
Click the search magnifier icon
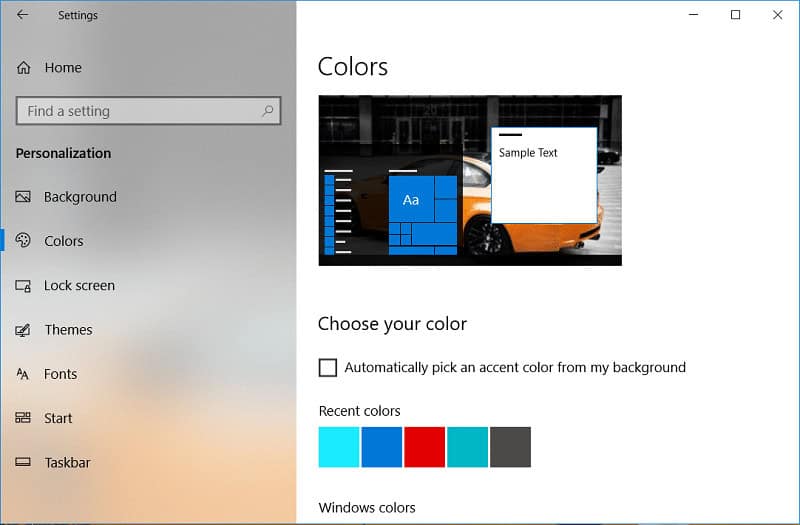pos(267,111)
